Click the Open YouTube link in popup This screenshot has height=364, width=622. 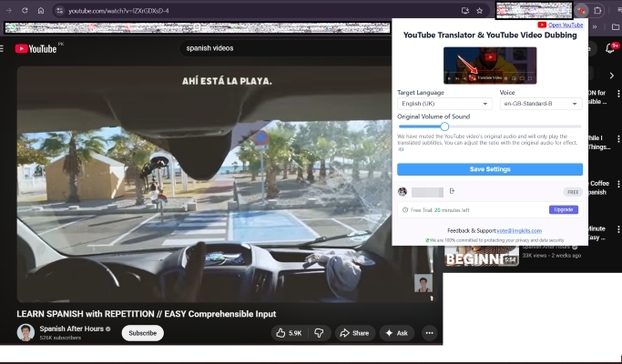[x=566, y=25]
